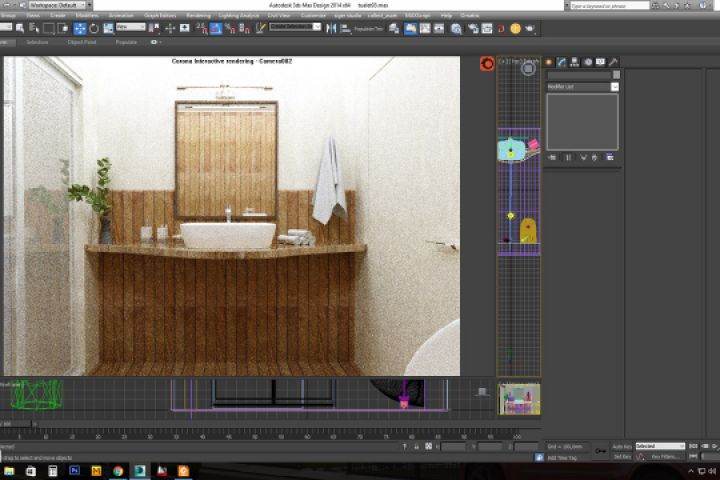Select the Move tool in main toolbar

click(79, 28)
